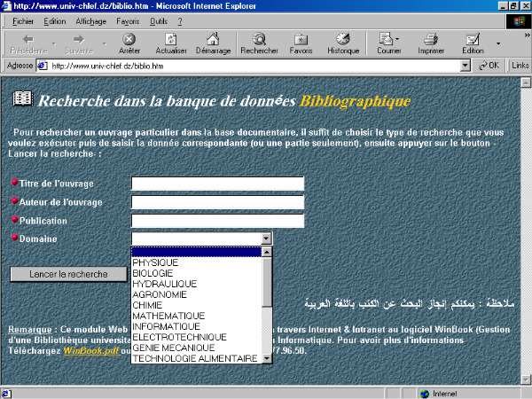Open the Affichage menu
532x399 pixels.
point(91,21)
